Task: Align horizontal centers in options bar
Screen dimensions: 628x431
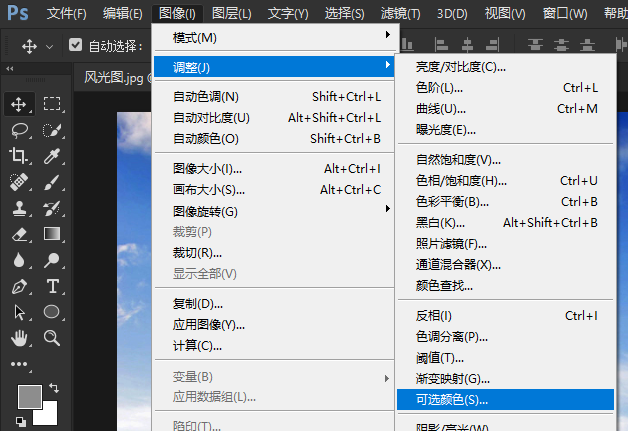Action: tap(467, 45)
